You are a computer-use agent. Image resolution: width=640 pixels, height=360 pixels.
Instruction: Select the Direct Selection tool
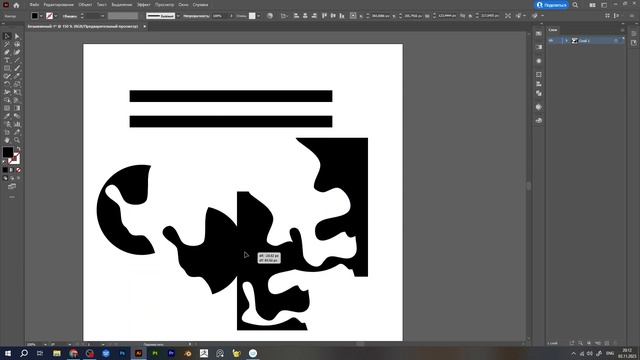(17, 37)
